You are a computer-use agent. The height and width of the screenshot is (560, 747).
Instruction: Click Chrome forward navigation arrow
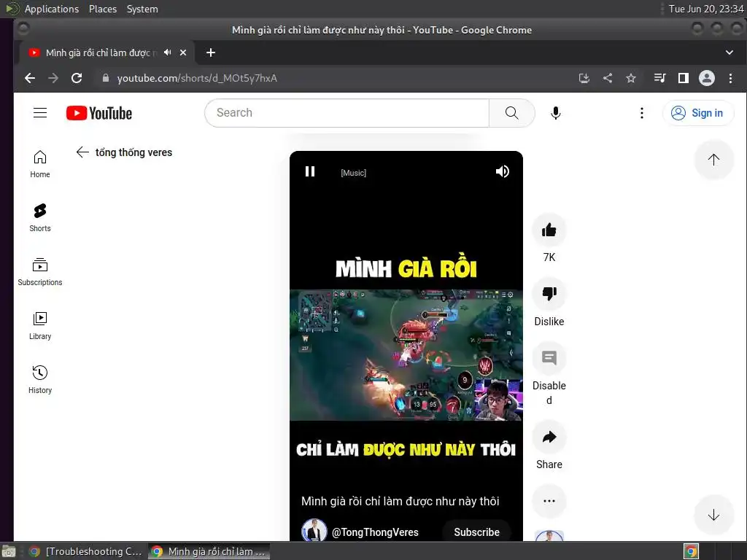[53, 78]
